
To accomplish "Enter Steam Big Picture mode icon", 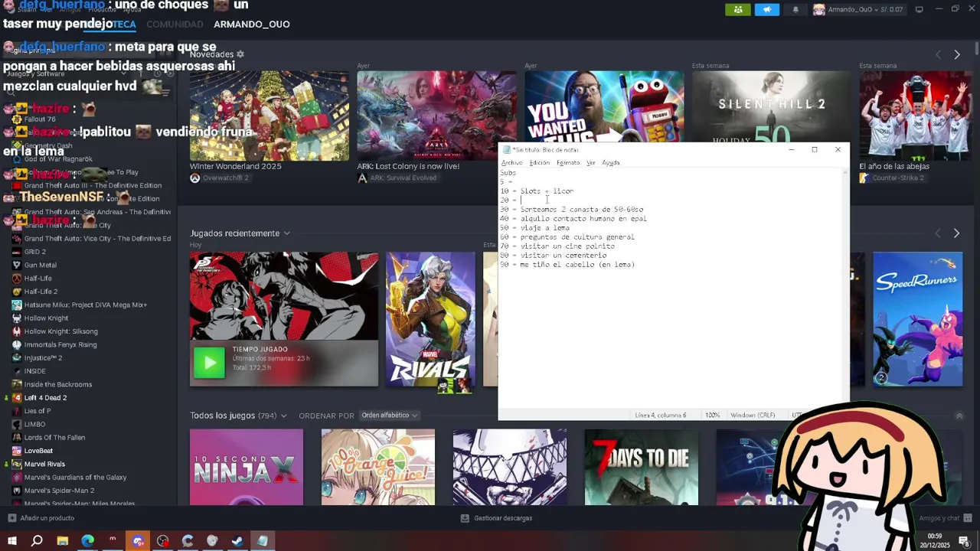I will click(x=919, y=9).
